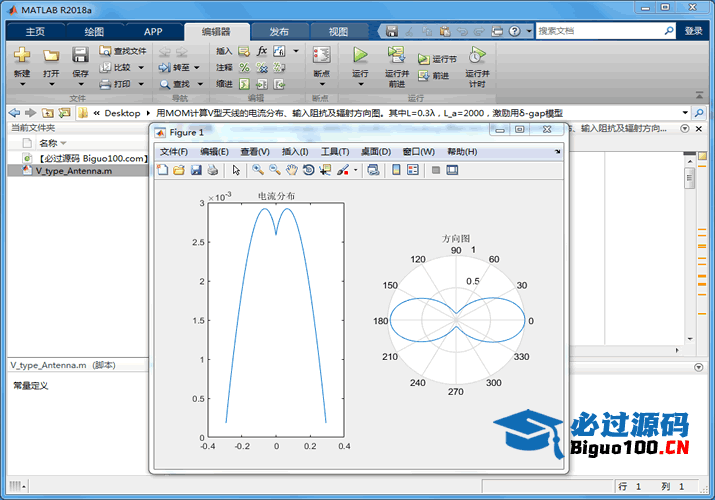Expand the details panel arrow at right
The height and width of the screenshot is (500, 715).
click(x=699, y=367)
